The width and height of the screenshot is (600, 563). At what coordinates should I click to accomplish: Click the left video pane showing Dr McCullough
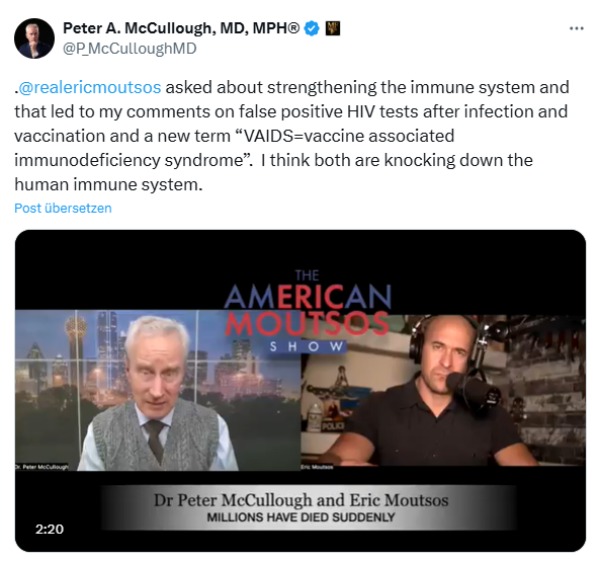click(x=158, y=390)
